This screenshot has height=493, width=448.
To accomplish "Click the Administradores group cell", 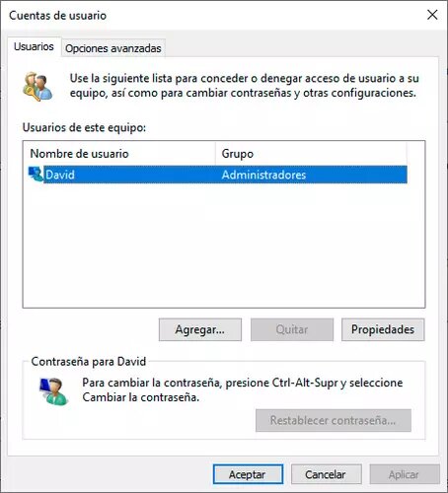I will 263,175.
